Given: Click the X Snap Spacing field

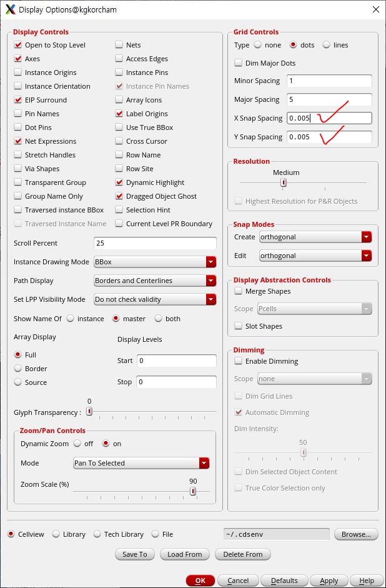Looking at the screenshot, I should [x=329, y=118].
